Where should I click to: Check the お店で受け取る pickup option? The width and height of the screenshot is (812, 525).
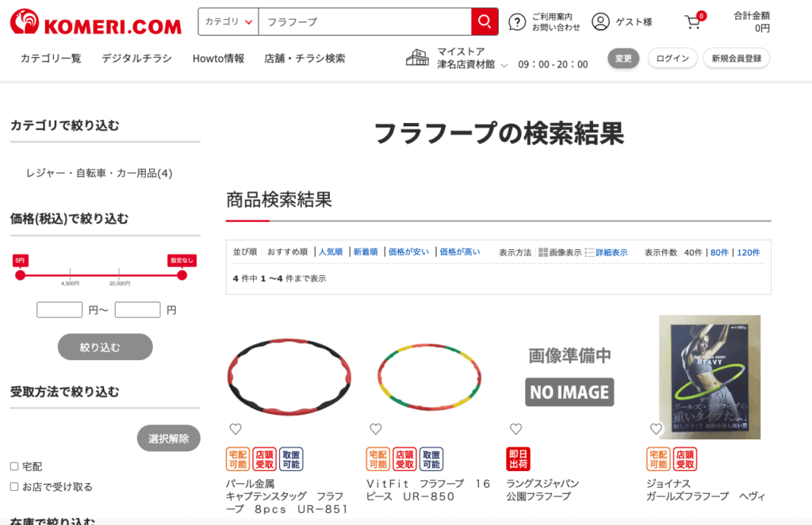click(14, 487)
